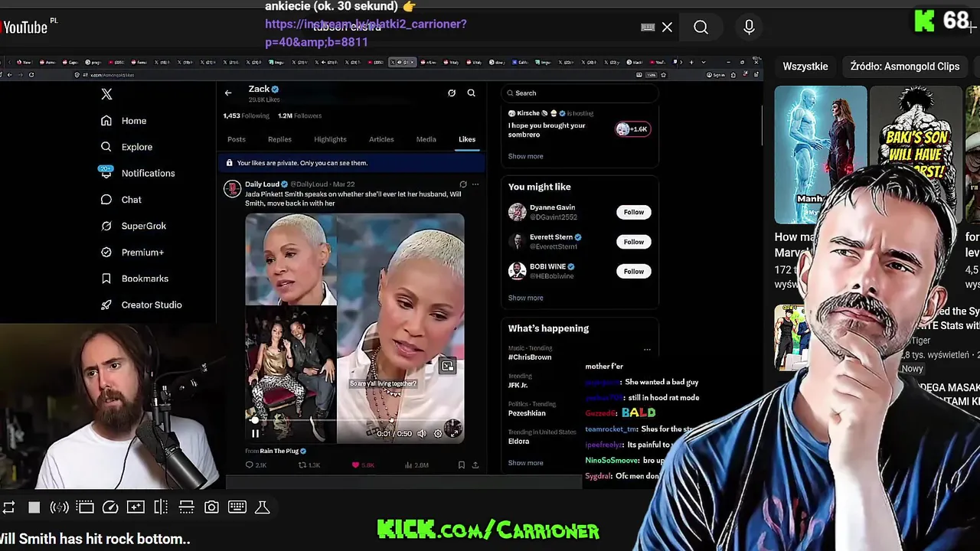
Task: Click the speedometer icon in player toolbar
Action: coord(110,507)
